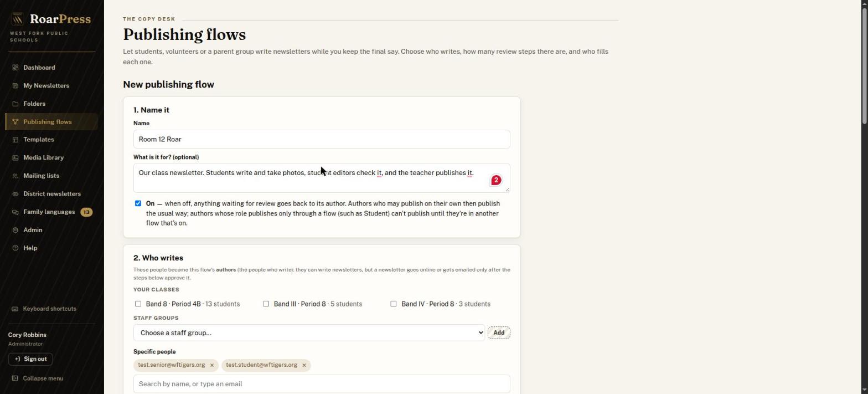Check Band IV · Period 8 class
Viewport: 868px width, 394px height.
394,304
